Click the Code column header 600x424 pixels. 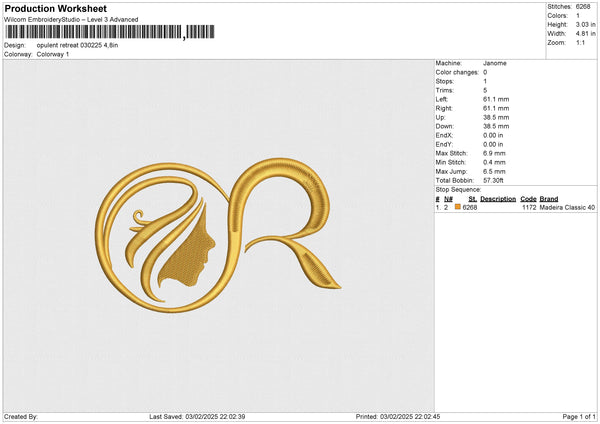(x=528, y=198)
